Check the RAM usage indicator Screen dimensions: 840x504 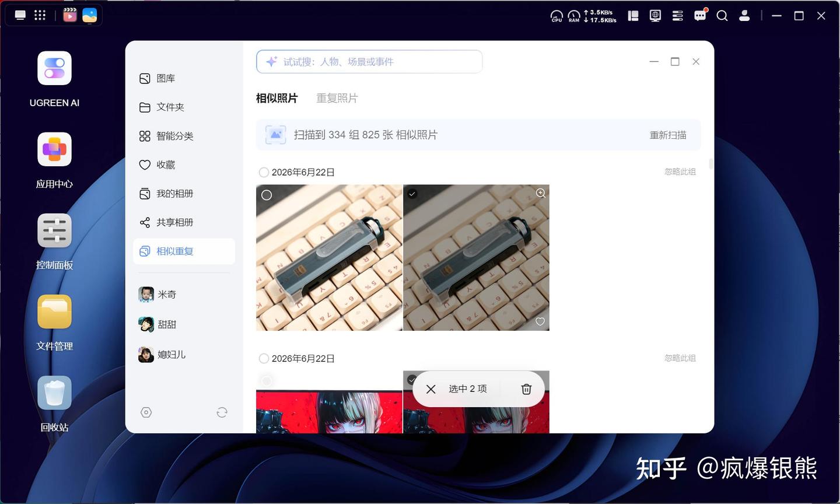(574, 16)
